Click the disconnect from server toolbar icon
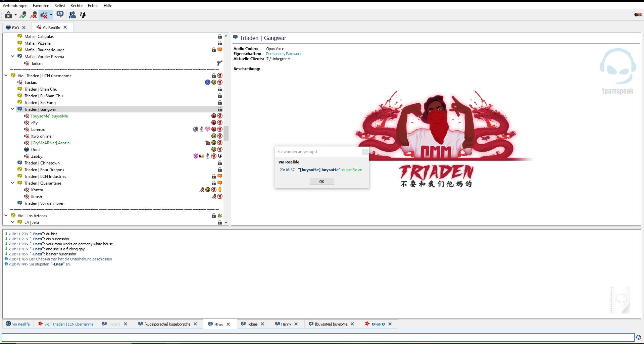Viewport: 644px width, 344px height. 8,15
